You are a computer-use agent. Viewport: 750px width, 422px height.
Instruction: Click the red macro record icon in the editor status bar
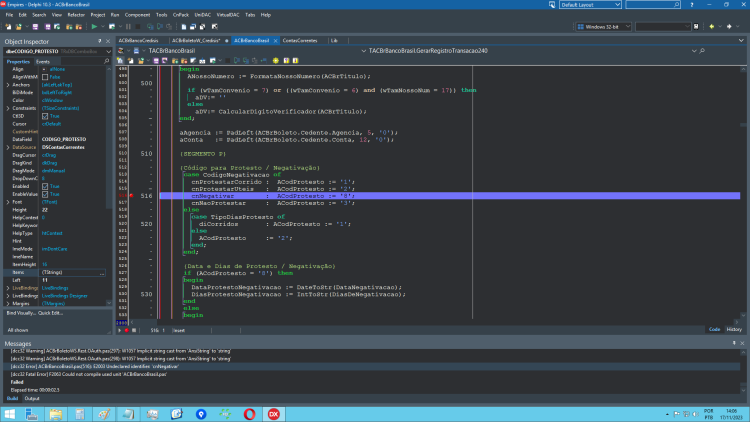127,330
